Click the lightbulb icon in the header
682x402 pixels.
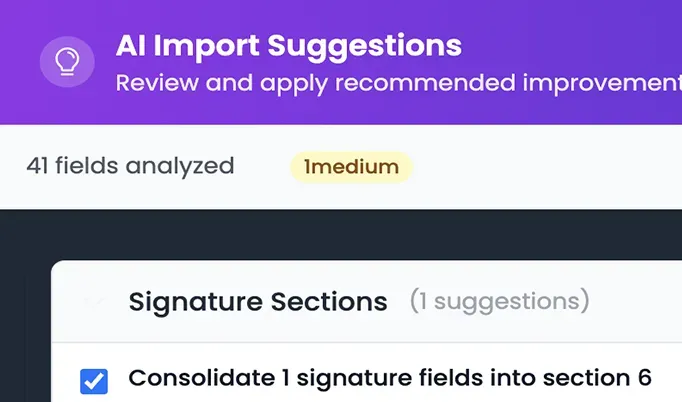pos(67,62)
